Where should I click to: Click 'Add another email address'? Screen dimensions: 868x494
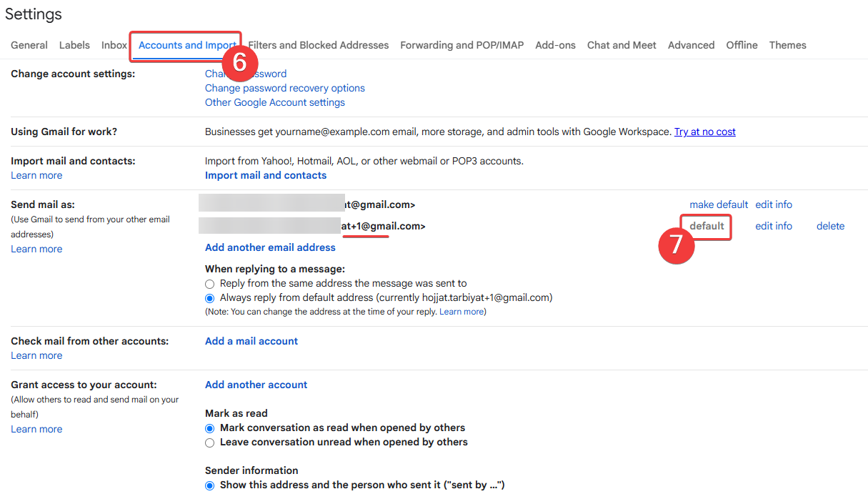click(270, 247)
